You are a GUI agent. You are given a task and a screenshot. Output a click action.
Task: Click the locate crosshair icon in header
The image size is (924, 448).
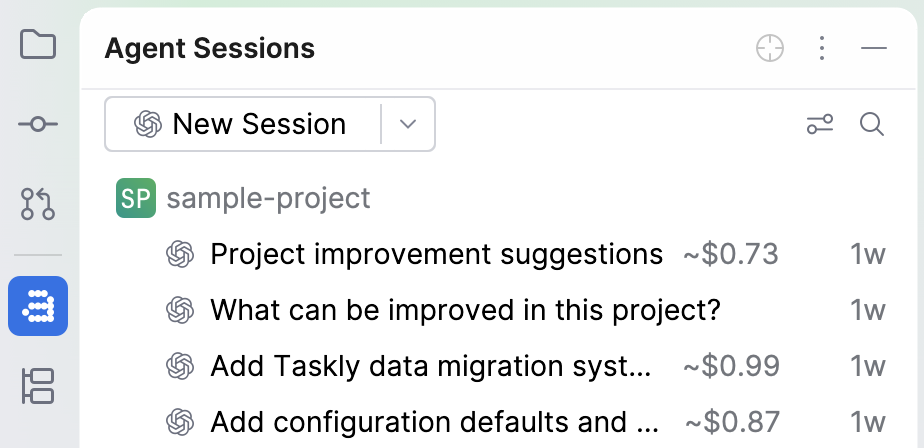tap(770, 48)
